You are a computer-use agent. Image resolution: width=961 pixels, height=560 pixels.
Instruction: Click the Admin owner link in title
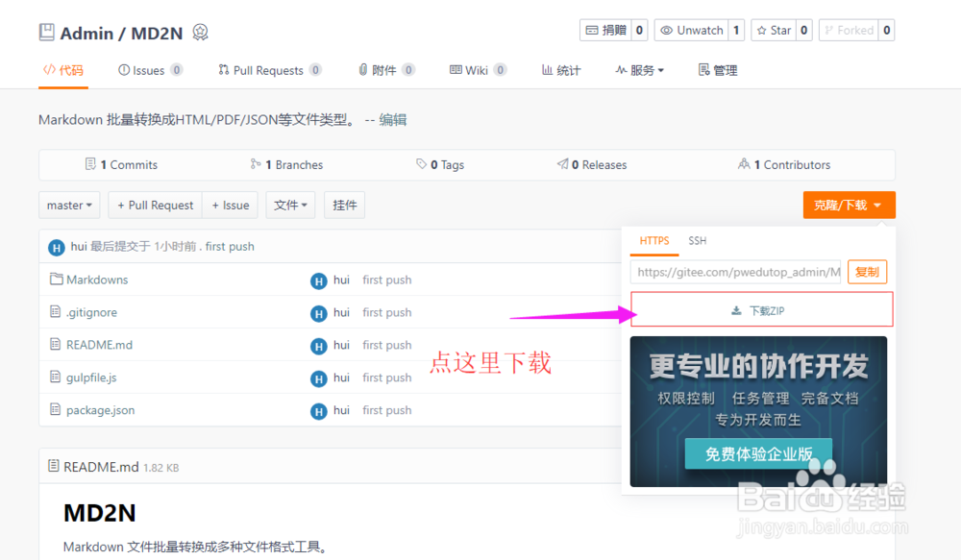point(86,33)
